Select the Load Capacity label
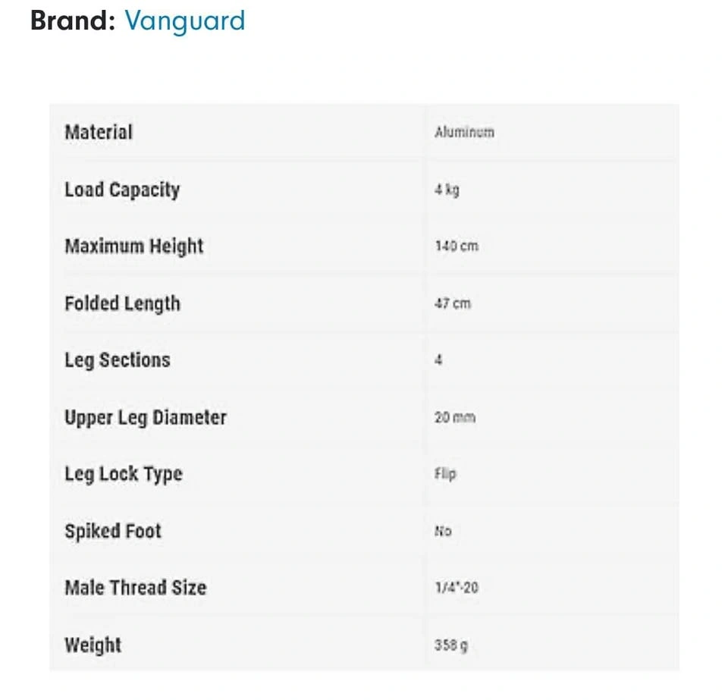Viewport: 728px width, 700px height. click(x=122, y=190)
